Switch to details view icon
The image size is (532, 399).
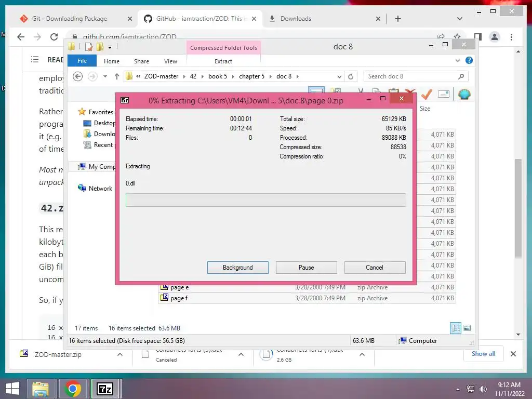(455, 328)
